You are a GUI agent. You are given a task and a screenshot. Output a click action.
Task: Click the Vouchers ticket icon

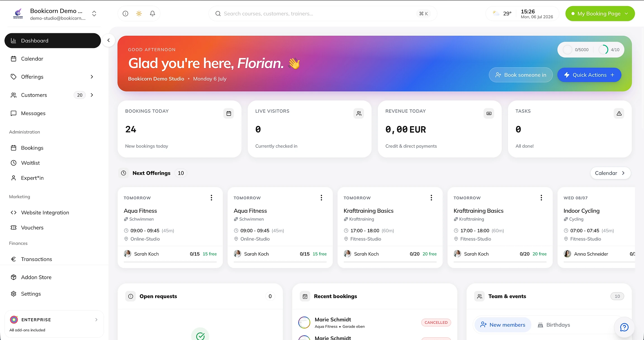pos(13,228)
